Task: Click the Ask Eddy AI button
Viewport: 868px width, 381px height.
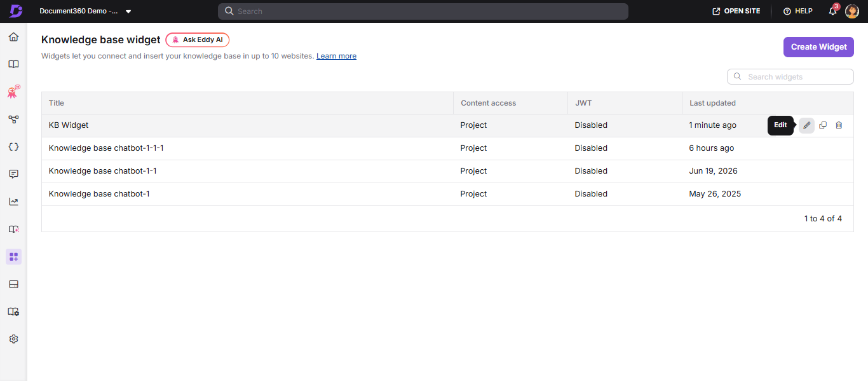Action: click(198, 39)
